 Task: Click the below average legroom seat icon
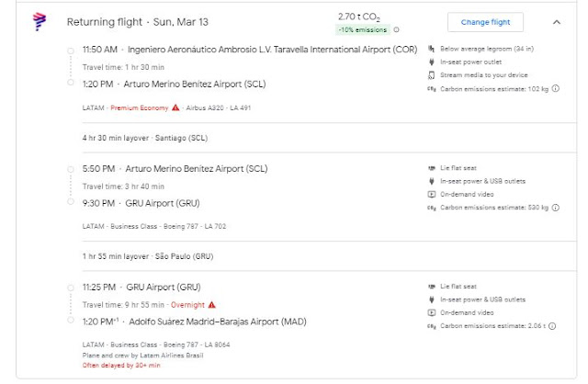click(432, 49)
